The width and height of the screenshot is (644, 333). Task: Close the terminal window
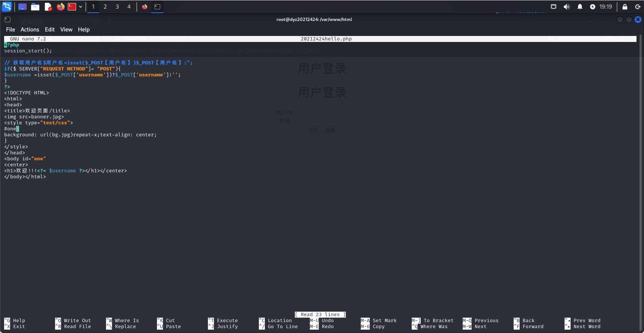(638, 19)
